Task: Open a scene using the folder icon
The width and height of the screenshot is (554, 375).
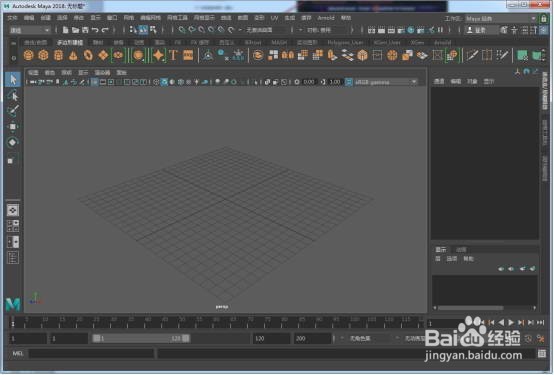Action: 75,30
